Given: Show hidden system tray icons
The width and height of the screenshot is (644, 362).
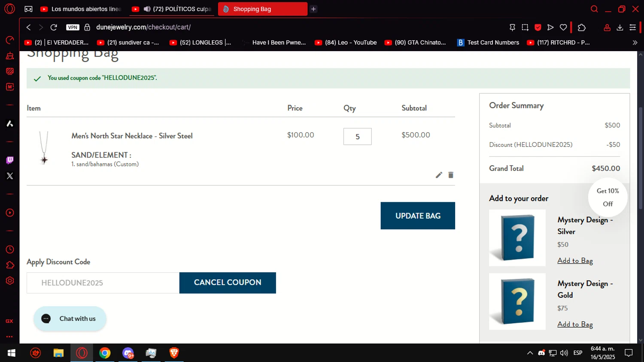Looking at the screenshot, I should click(x=530, y=353).
